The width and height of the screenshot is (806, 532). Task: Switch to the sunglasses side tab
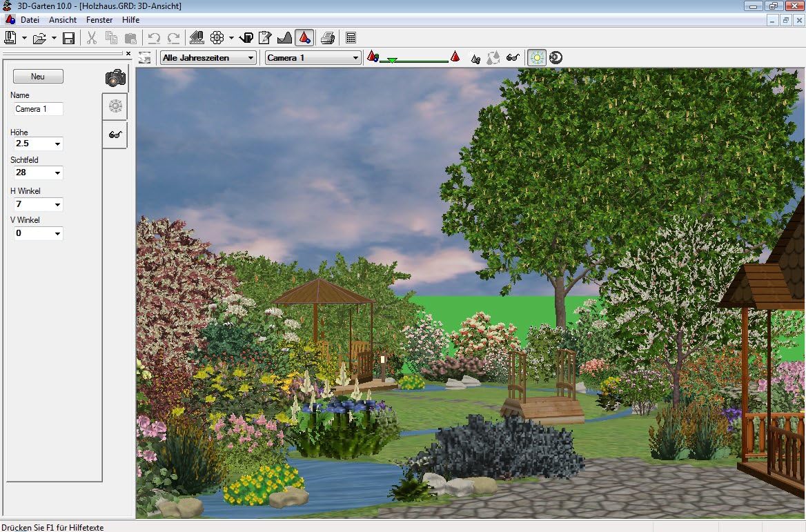(x=115, y=135)
